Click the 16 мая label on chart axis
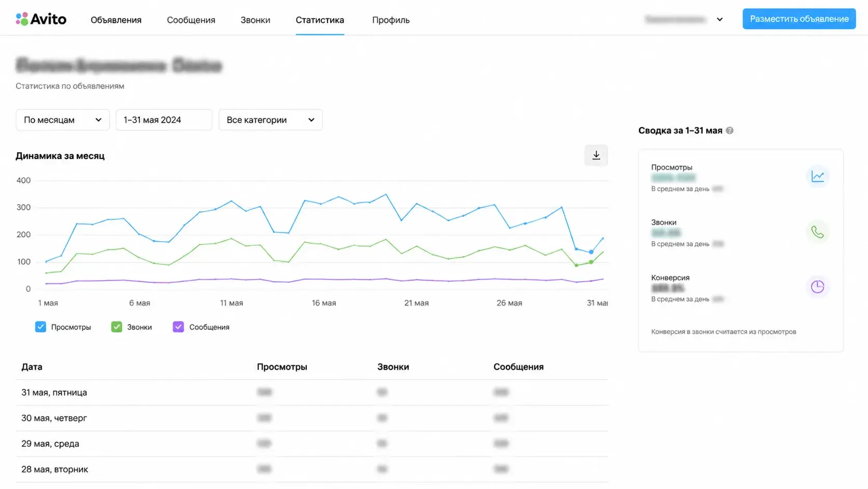868x489 pixels. (324, 303)
